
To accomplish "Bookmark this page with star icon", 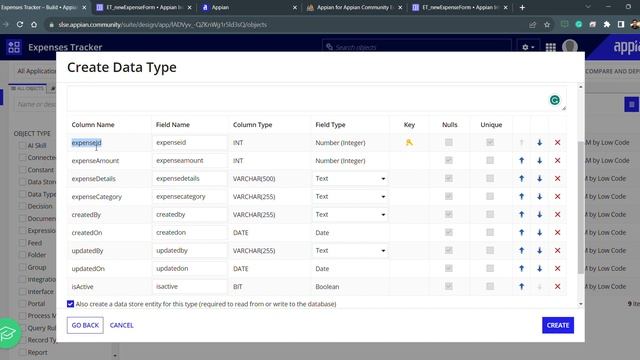I will tap(547, 25).
